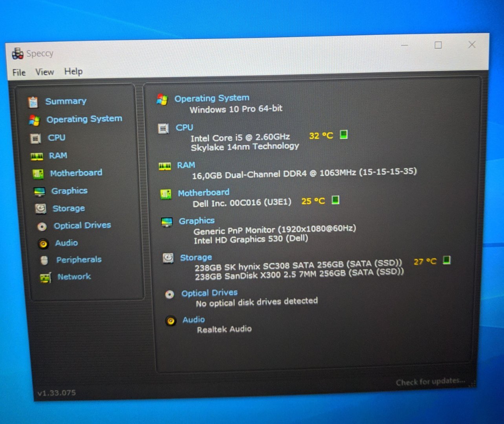The width and height of the screenshot is (504, 424).
Task: Click the Audio speaker icon in sidebar
Action: [x=43, y=244]
